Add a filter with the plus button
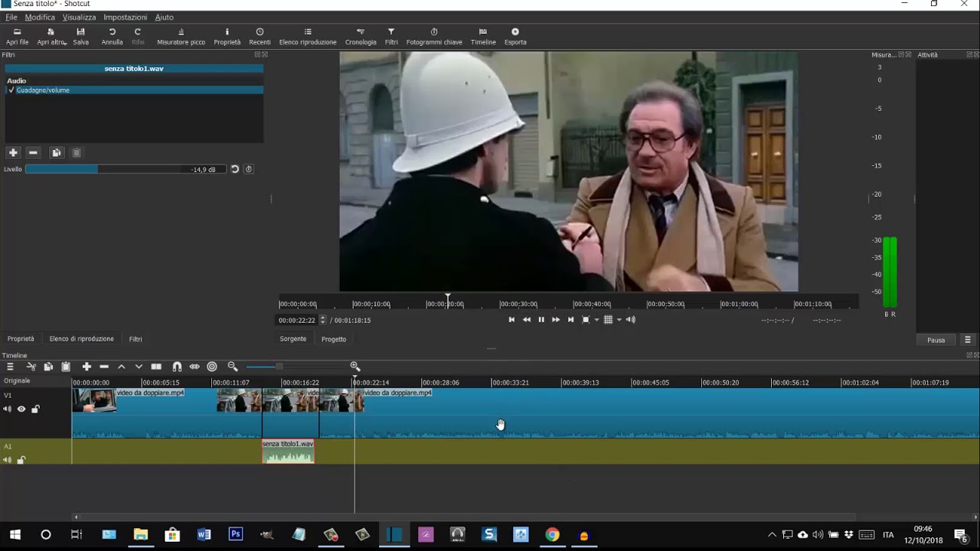 pos(13,153)
